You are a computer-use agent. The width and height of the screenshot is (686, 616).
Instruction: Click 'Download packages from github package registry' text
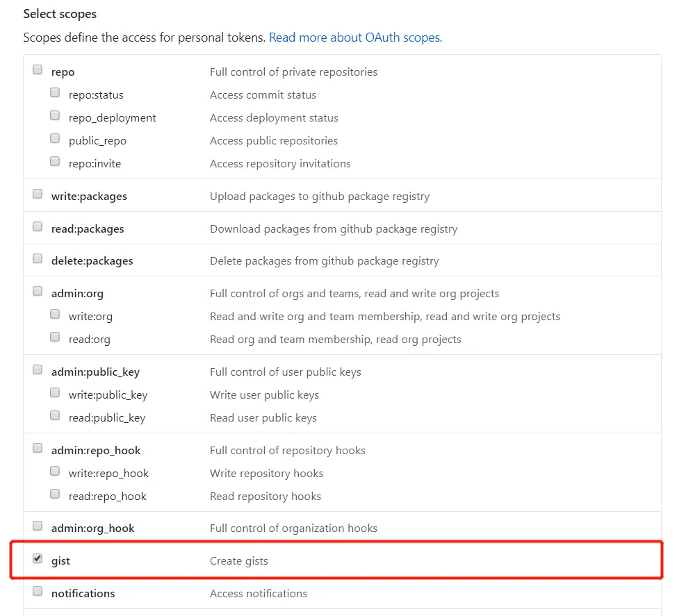click(x=334, y=229)
